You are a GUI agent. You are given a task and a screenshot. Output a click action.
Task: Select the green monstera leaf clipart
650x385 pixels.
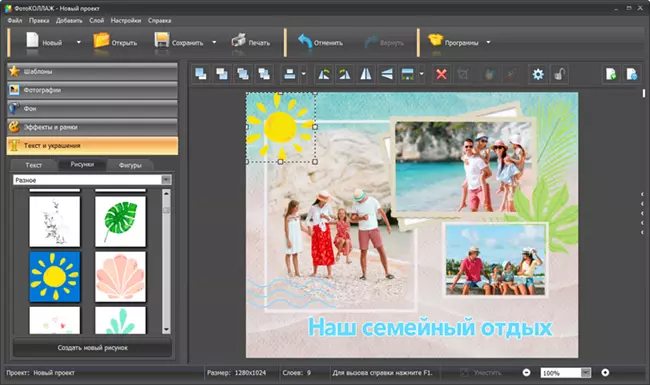pyautogui.click(x=120, y=221)
